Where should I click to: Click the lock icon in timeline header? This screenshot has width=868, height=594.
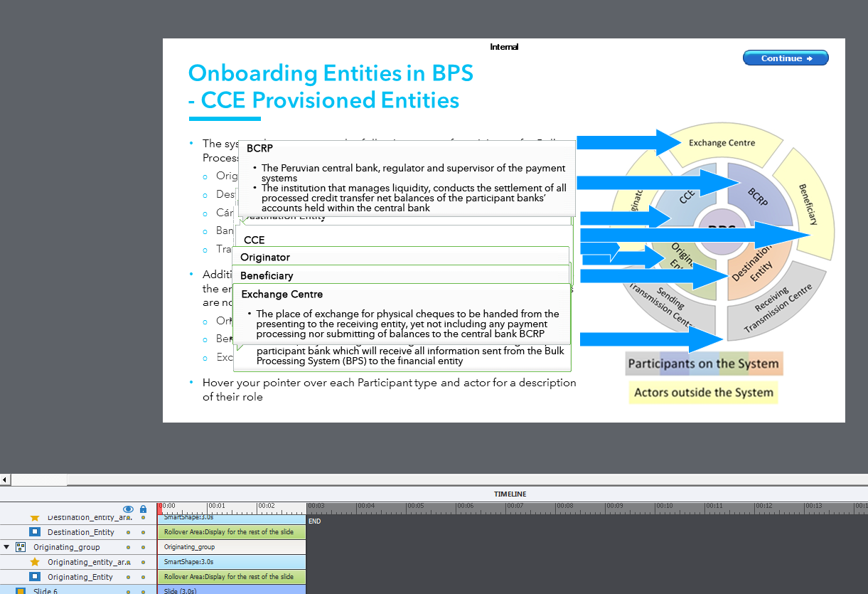point(143,509)
